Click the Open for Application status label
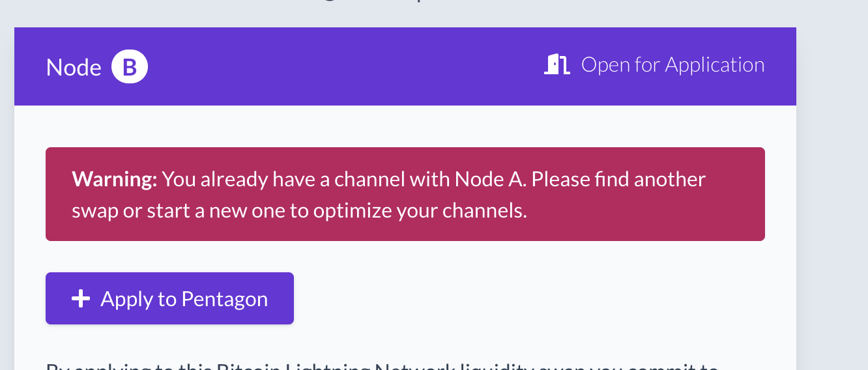 click(672, 64)
